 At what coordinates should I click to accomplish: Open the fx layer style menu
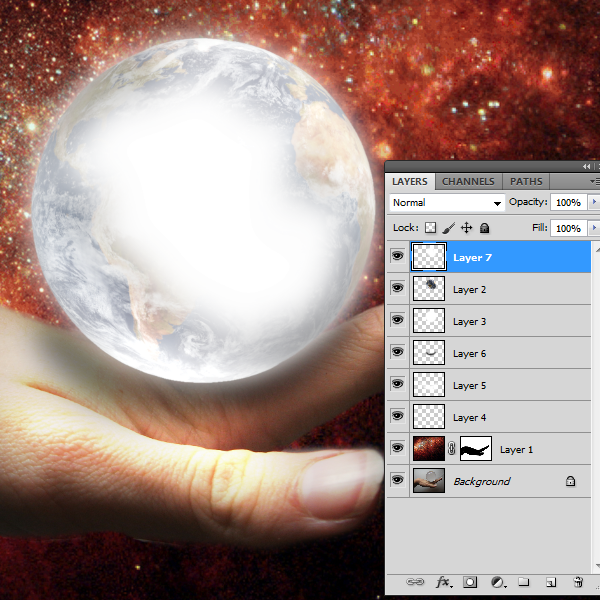(444, 582)
